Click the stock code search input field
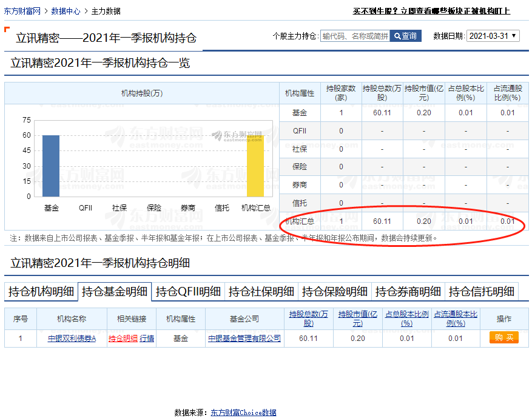The image size is (532, 418). pos(355,36)
